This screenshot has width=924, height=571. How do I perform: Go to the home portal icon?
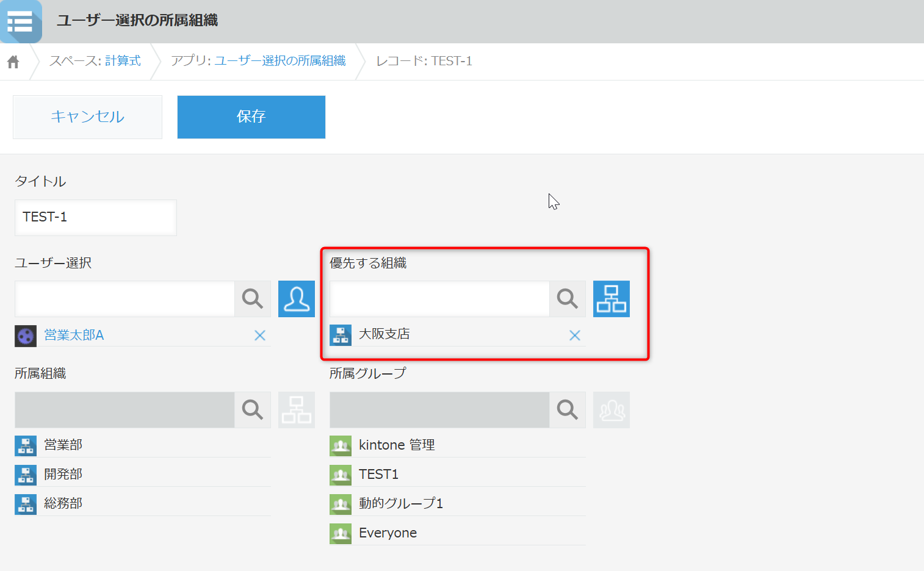(x=13, y=62)
